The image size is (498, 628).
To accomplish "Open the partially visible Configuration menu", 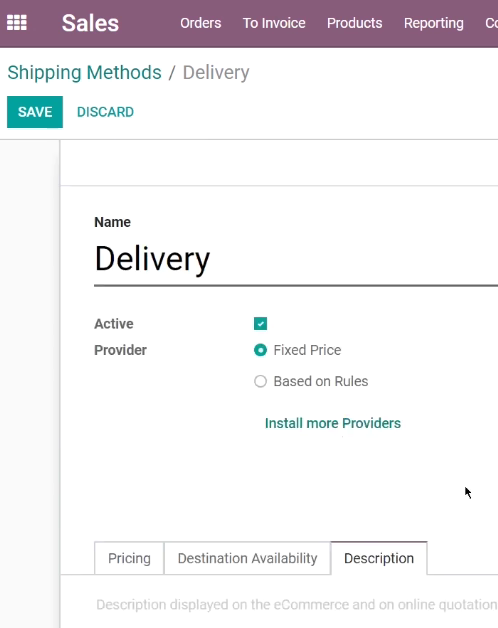I will click(x=492, y=23).
